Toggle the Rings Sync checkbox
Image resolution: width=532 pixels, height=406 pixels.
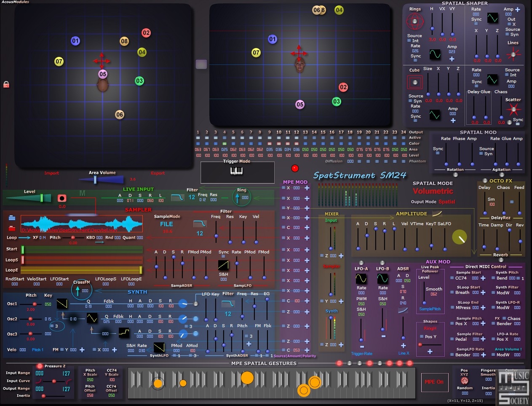point(415,61)
